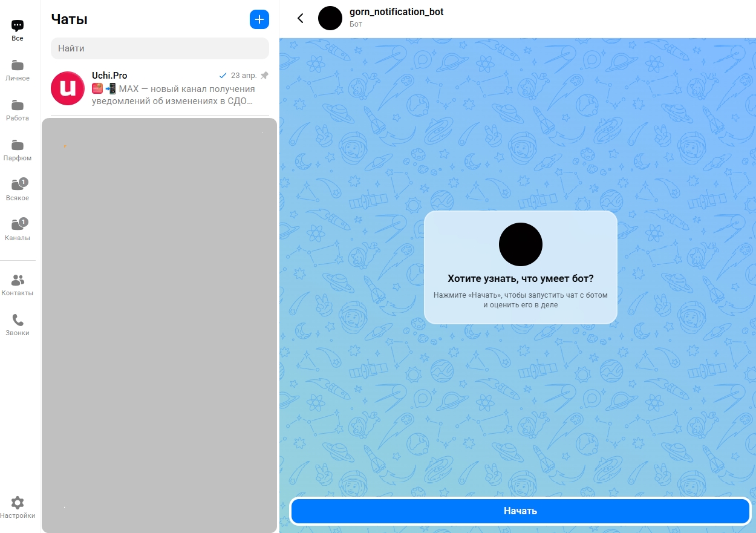Viewport: 756px width, 533px height.
Task: Switch to the Парфюм folder
Action: (18, 150)
